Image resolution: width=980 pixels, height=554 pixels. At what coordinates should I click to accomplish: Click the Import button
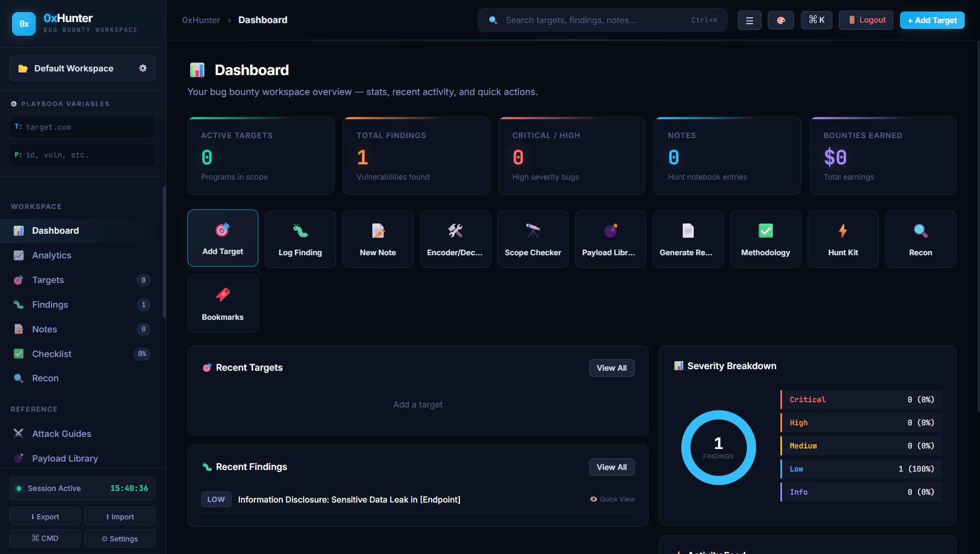(x=120, y=516)
